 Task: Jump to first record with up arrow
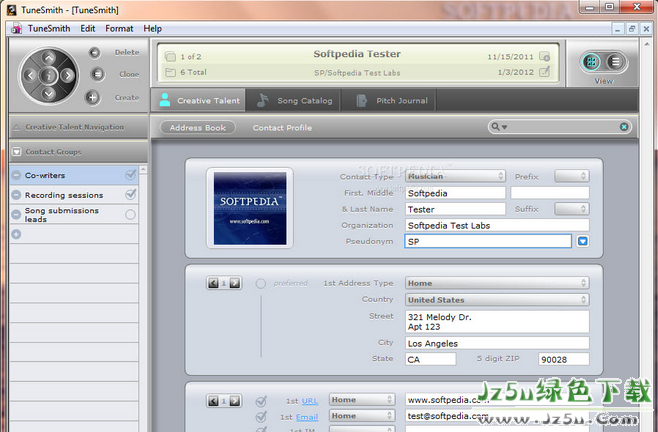click(49, 58)
